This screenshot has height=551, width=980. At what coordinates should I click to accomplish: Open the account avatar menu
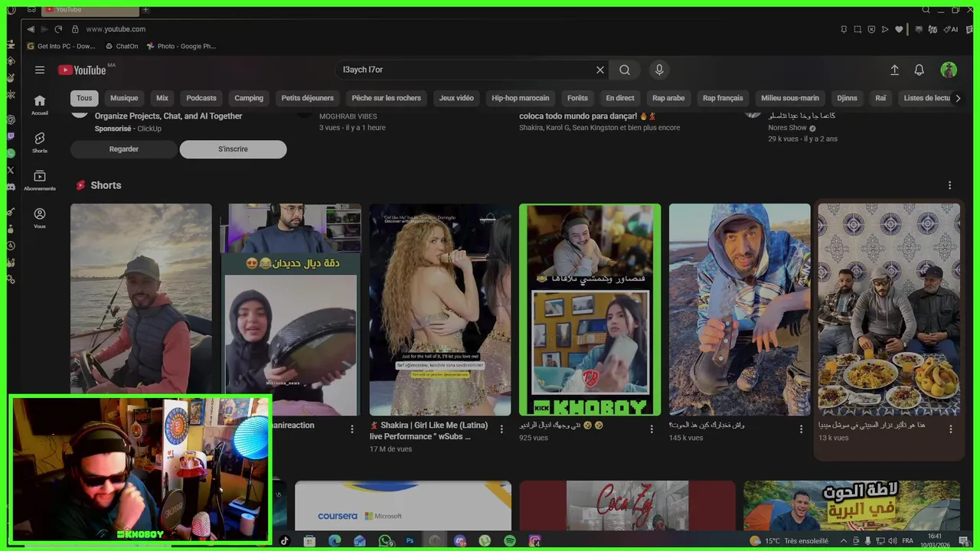tap(949, 70)
